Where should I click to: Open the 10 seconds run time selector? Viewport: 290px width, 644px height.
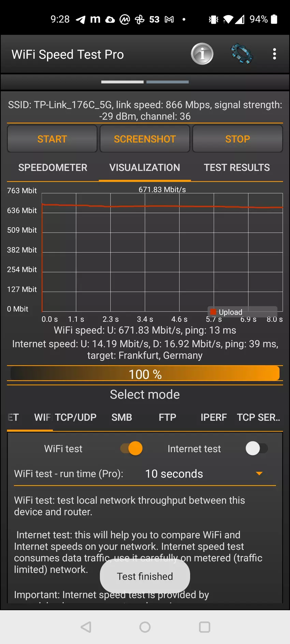[x=174, y=474]
